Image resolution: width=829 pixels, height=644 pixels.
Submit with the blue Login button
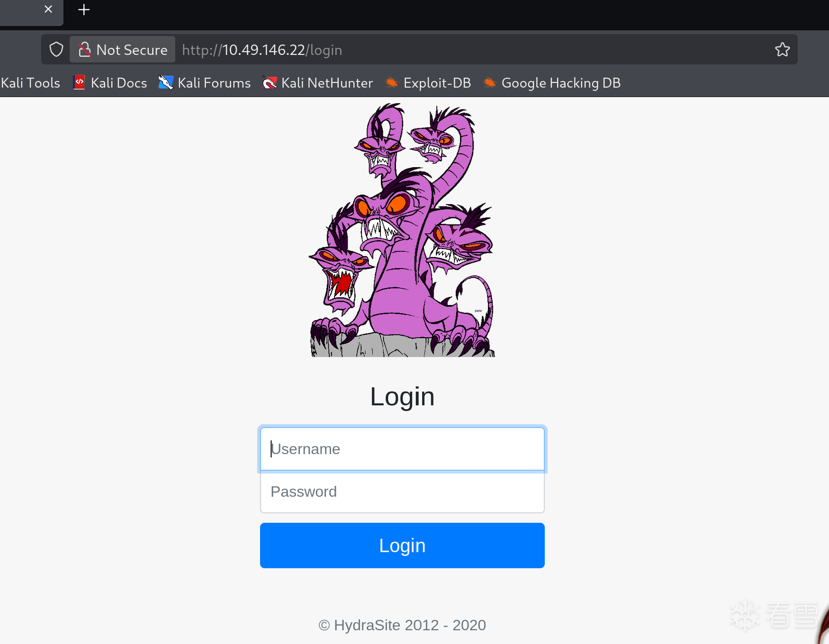[x=402, y=546]
